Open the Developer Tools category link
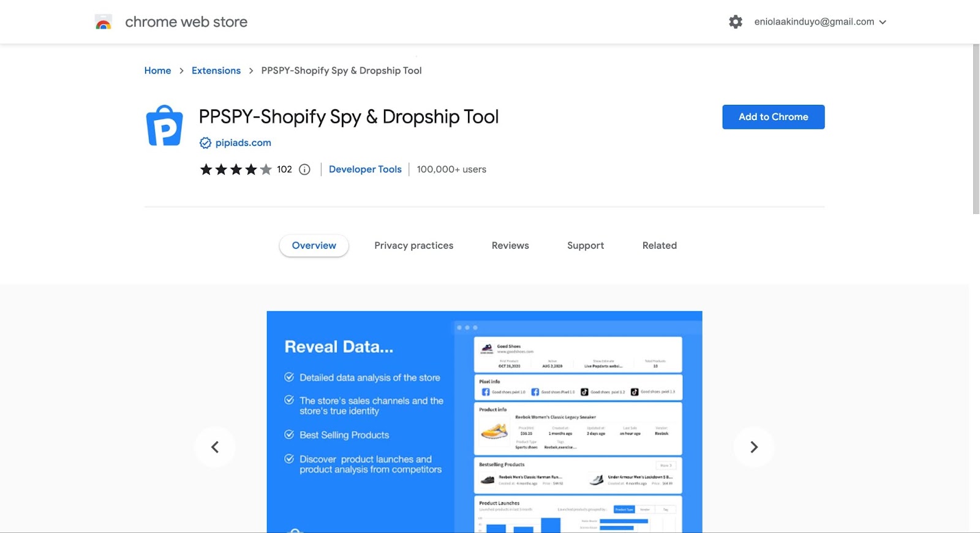This screenshot has height=533, width=980. point(365,170)
